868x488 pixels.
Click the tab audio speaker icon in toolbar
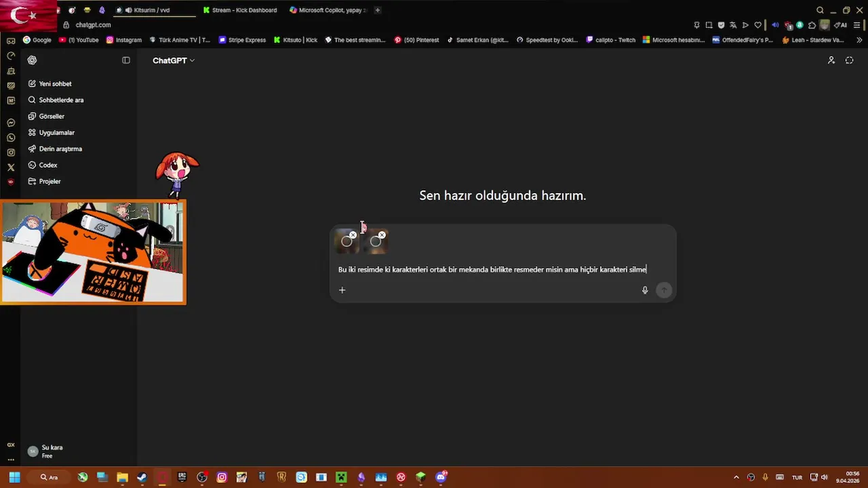[775, 25]
